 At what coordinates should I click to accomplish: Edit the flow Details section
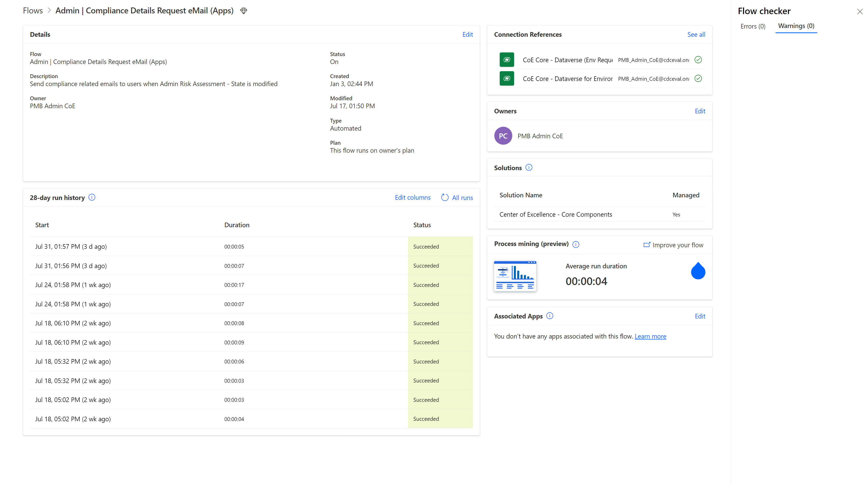467,34
